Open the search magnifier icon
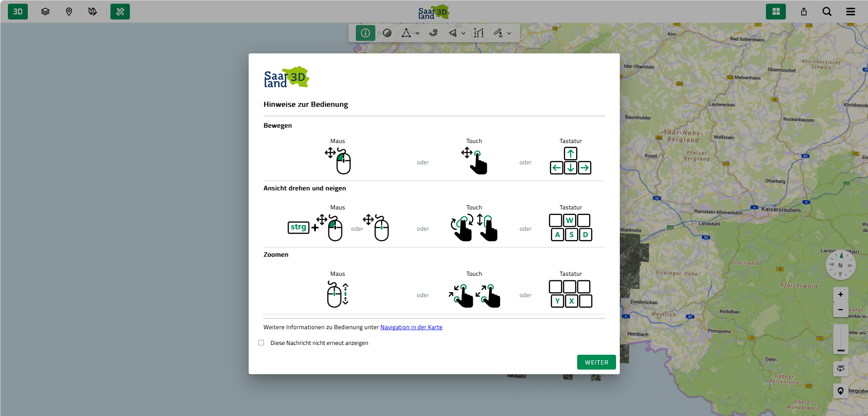 827,12
